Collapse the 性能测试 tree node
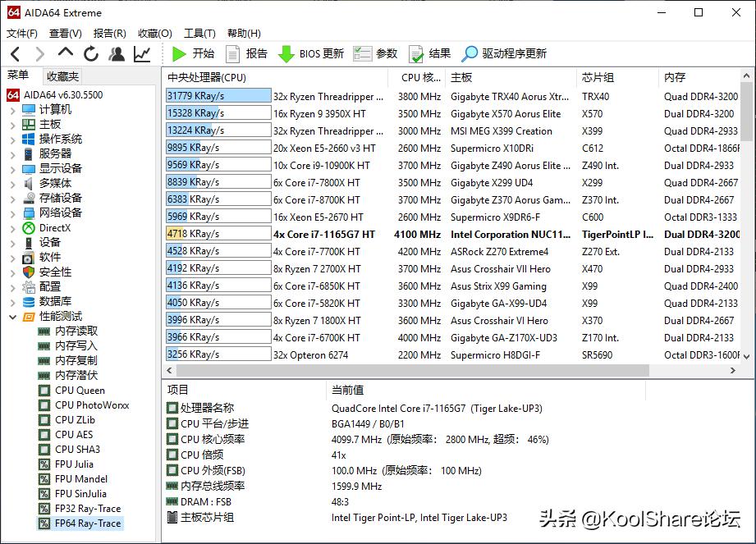756x544 pixels. tap(12, 316)
